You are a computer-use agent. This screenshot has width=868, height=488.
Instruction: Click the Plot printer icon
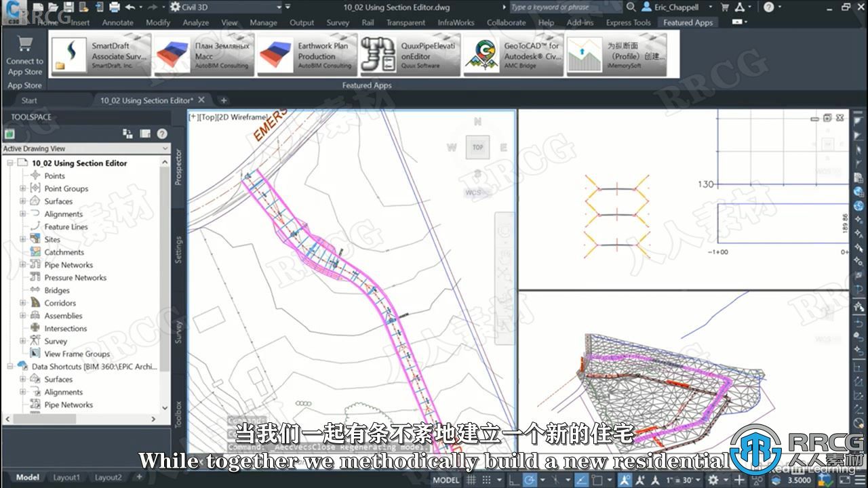click(x=115, y=7)
